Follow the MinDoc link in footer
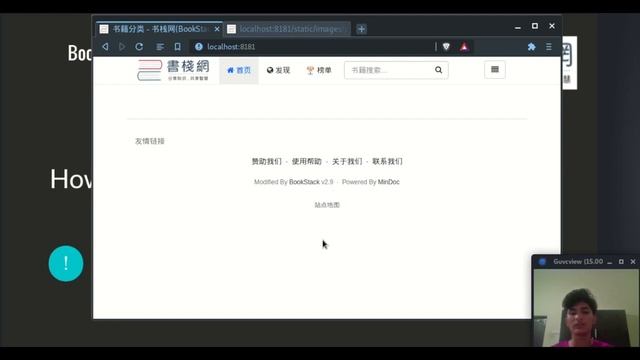The height and width of the screenshot is (360, 640). click(389, 182)
